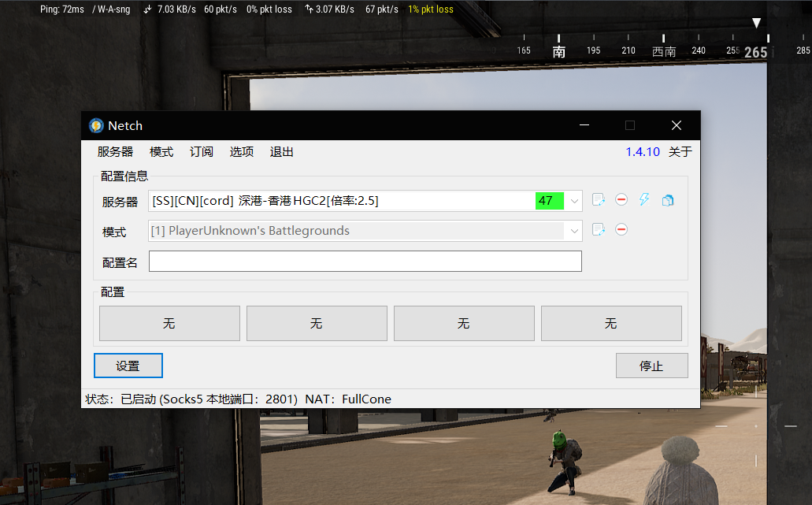The width and height of the screenshot is (812, 505).
Task: Select the first 无 profile slot
Action: [x=169, y=323]
